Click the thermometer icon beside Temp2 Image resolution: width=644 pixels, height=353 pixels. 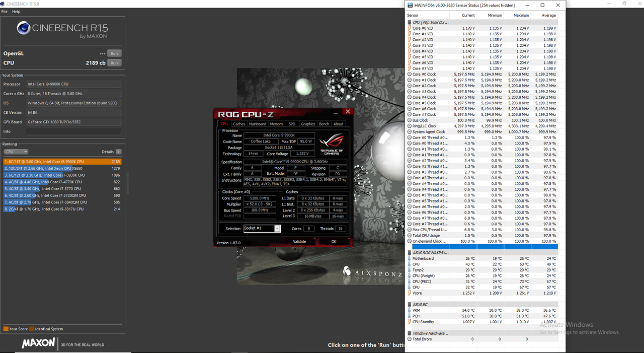point(410,270)
